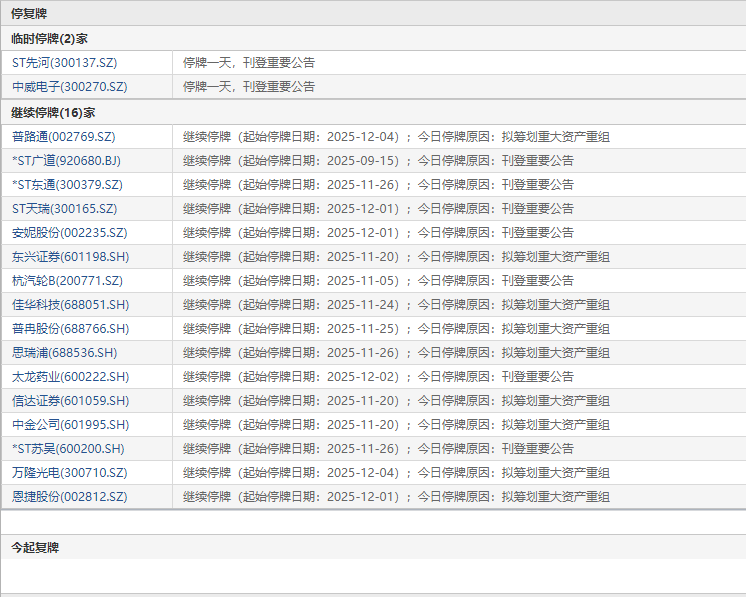Select the 佳华科技(688051.SH) link
Screen dimensions: 746x597
[70, 305]
